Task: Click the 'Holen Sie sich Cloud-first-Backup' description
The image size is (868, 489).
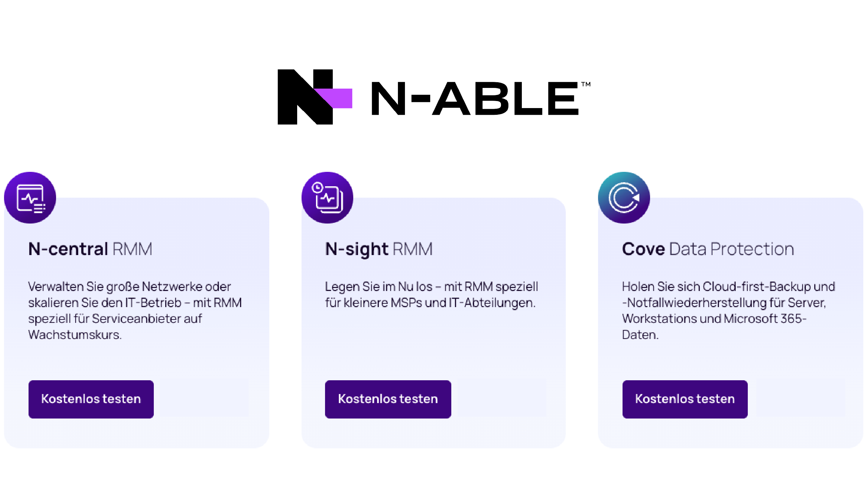Action: coord(729,310)
